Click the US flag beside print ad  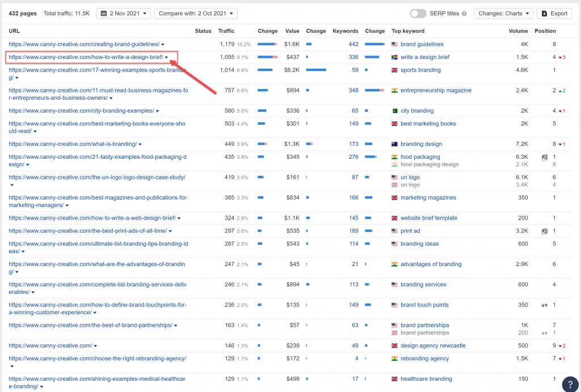pos(395,231)
